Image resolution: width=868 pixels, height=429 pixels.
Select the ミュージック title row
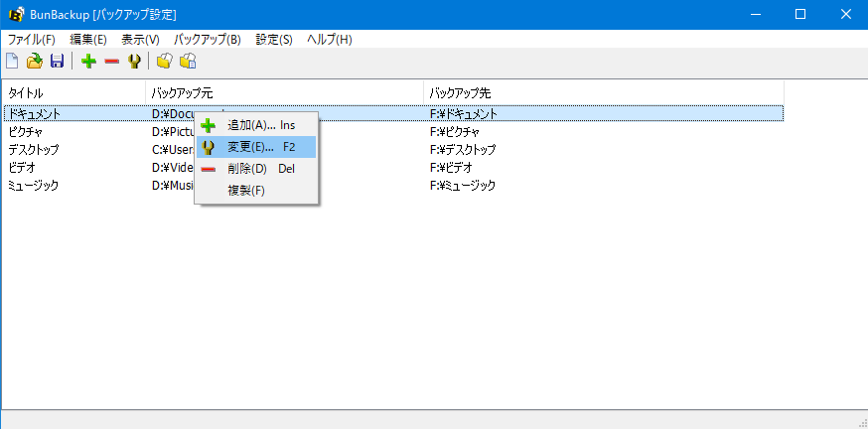pos(33,186)
